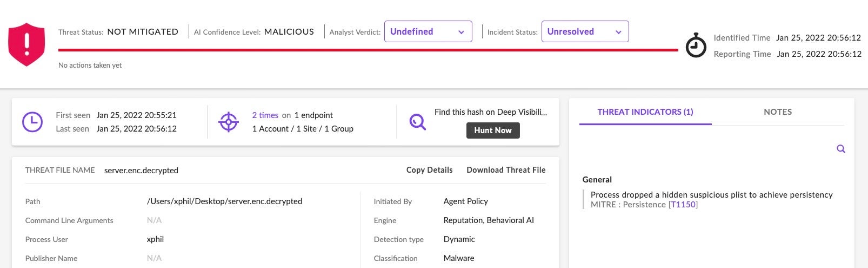Image resolution: width=868 pixels, height=268 pixels.
Task: Open the T1150 MITRE technique link
Action: (x=683, y=205)
